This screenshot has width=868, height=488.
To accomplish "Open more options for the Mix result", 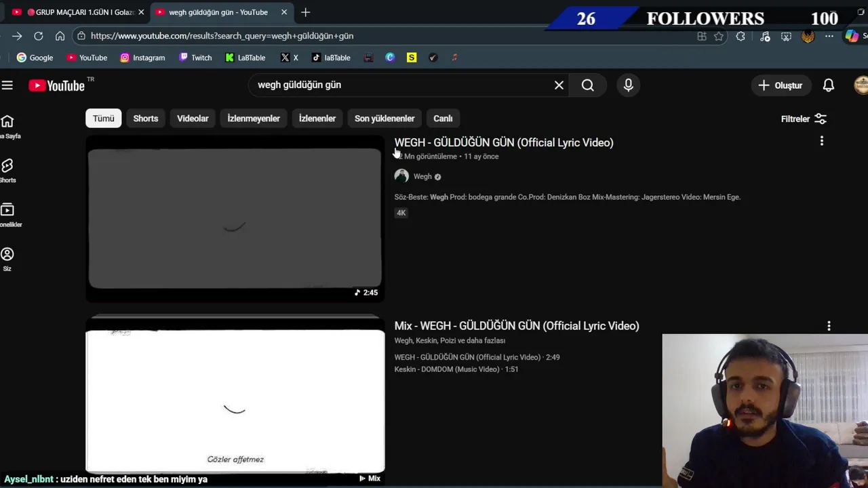I will (x=829, y=326).
